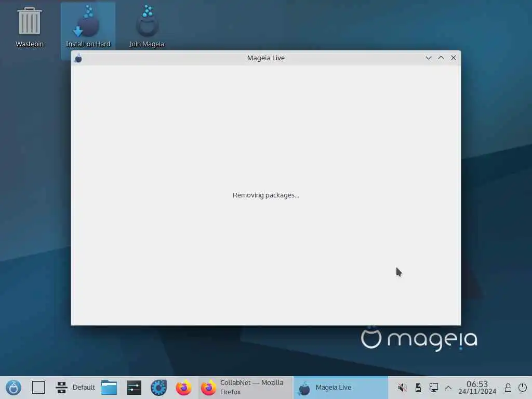Launch Firefox from the pinned taskbar icon
The image size is (532, 399).
pyautogui.click(x=183, y=388)
